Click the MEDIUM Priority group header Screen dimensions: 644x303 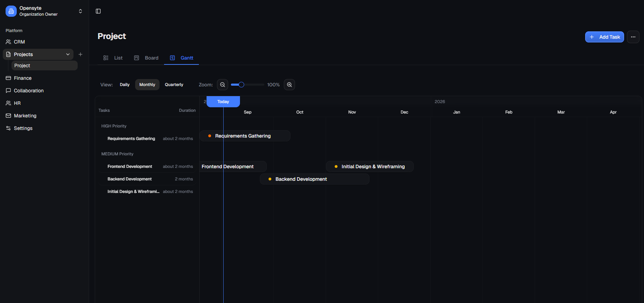[x=117, y=154]
